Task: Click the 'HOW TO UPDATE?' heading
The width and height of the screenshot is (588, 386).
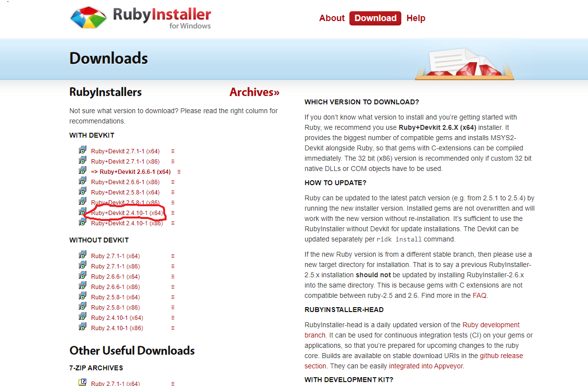Action: click(x=335, y=183)
